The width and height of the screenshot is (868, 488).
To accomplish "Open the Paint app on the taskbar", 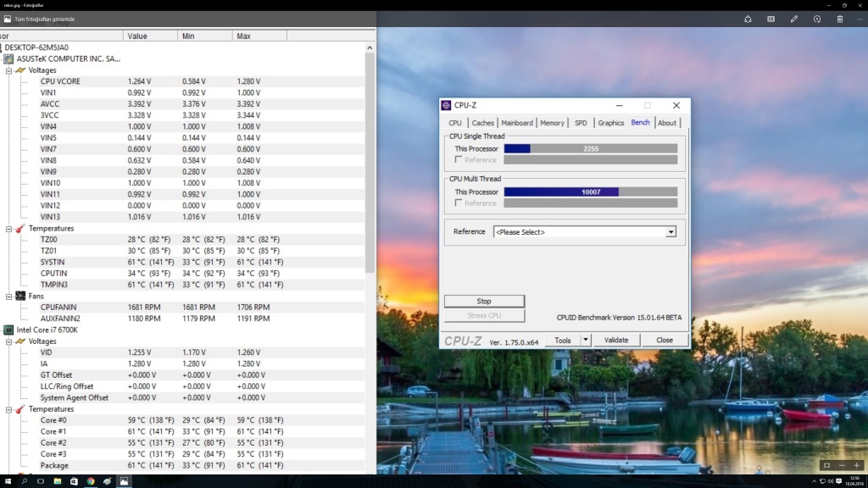I will click(x=108, y=481).
